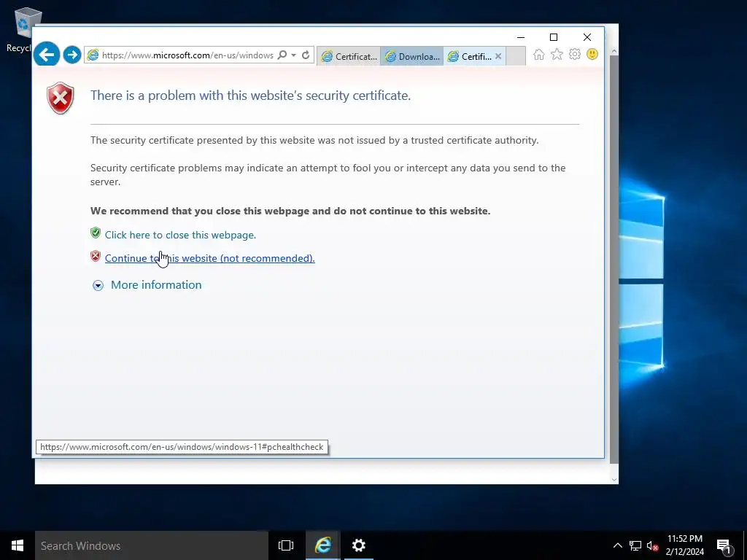747x560 pixels.
Task: Switch to the first 'Certificat...' tab
Action: pos(349,56)
